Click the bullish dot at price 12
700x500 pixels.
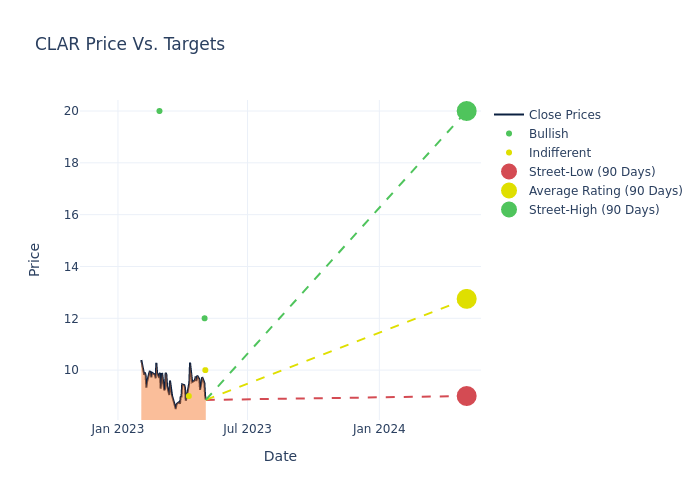(x=204, y=318)
